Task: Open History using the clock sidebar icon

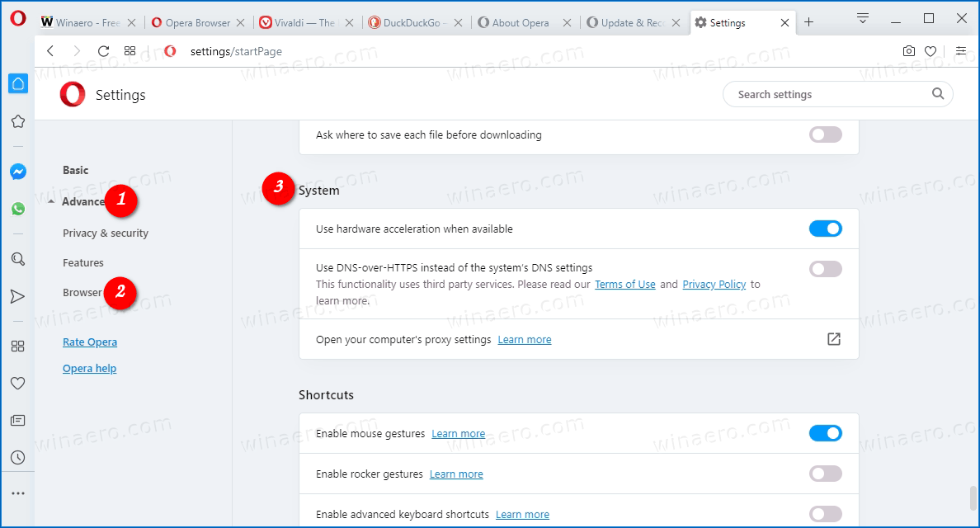Action: click(18, 457)
